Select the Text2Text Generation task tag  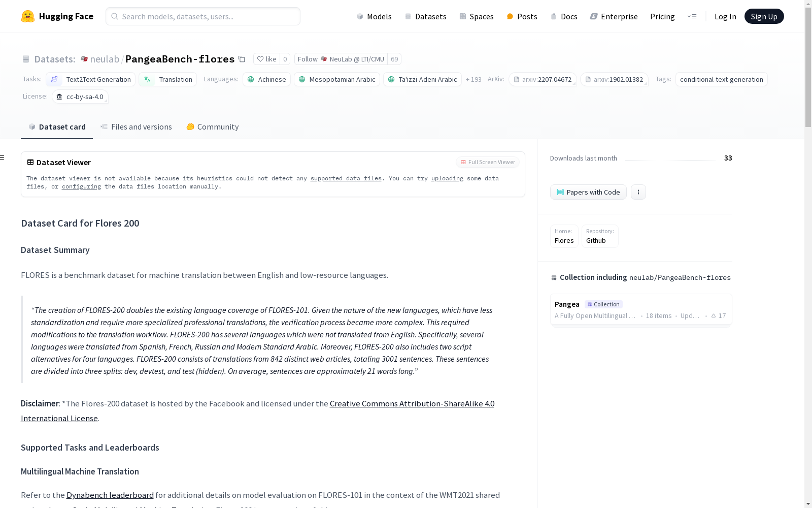click(x=91, y=79)
